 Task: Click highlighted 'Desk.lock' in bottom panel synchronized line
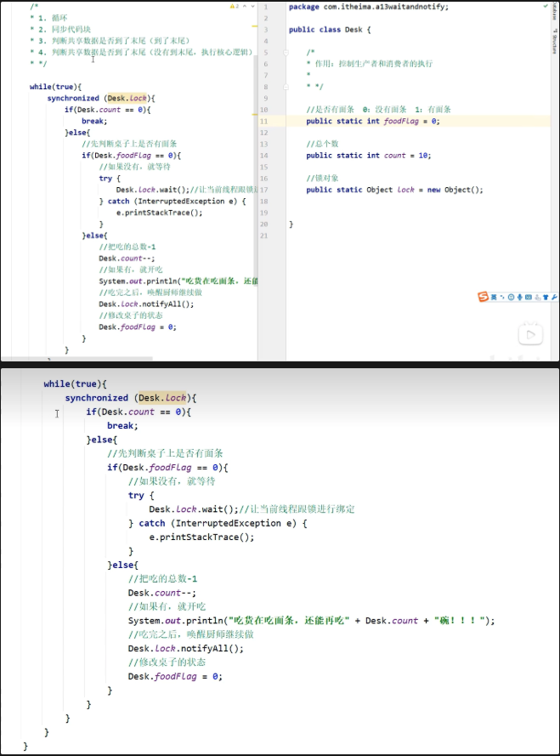tap(162, 398)
